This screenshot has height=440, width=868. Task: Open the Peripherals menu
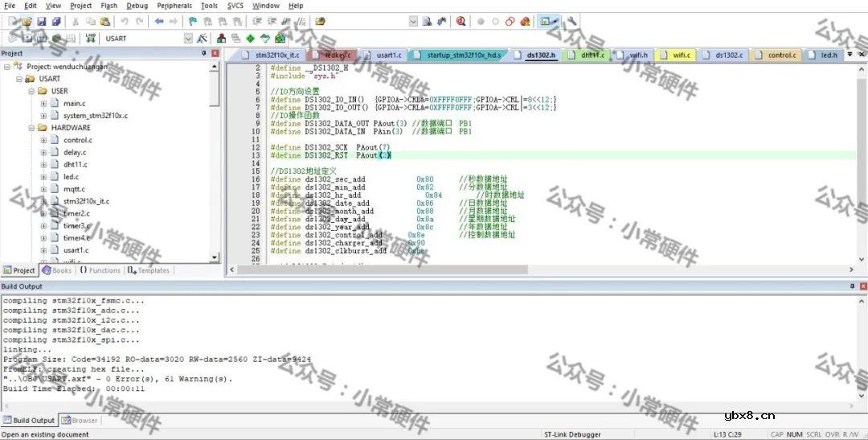click(x=174, y=6)
